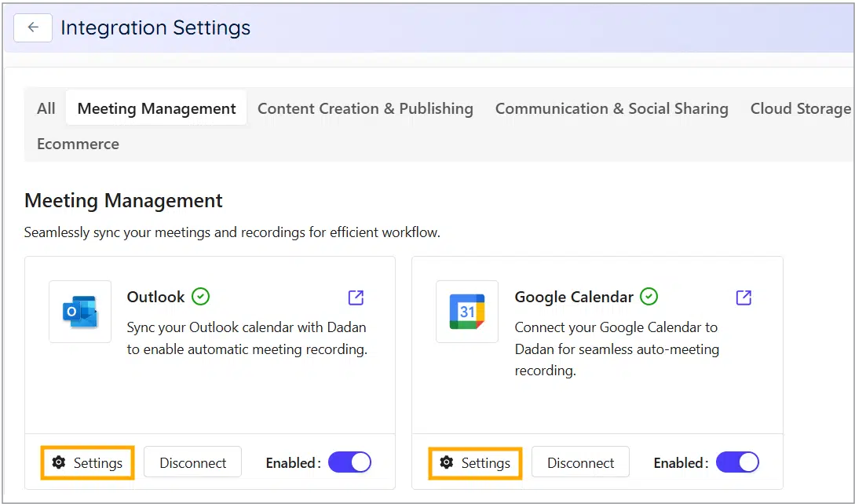Click the verified checkmark next to Google Calendar
The height and width of the screenshot is (504, 855).
(x=649, y=297)
